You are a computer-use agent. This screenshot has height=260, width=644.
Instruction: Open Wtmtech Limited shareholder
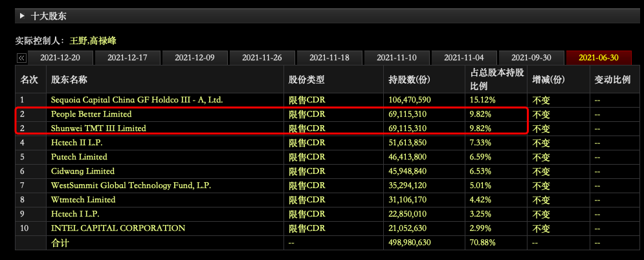click(83, 200)
